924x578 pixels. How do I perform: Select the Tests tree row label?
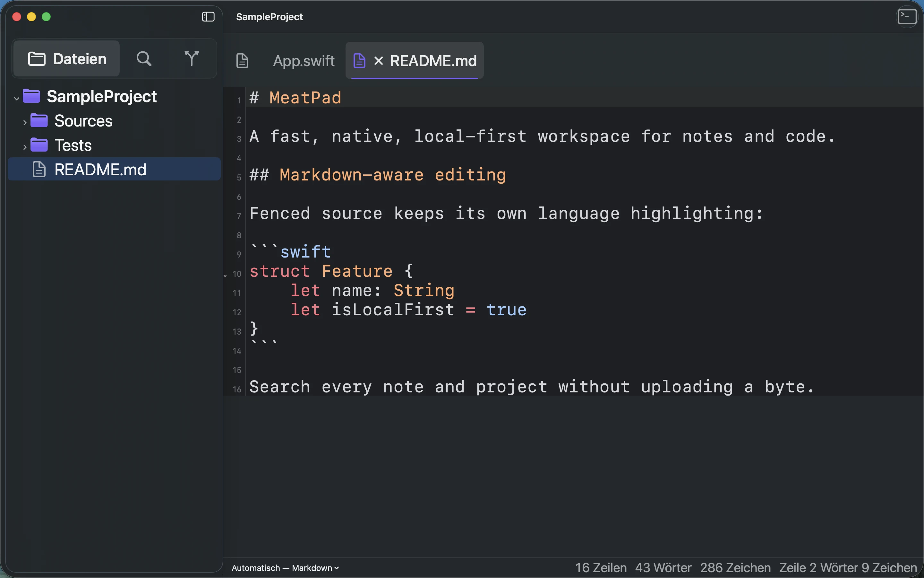(73, 145)
